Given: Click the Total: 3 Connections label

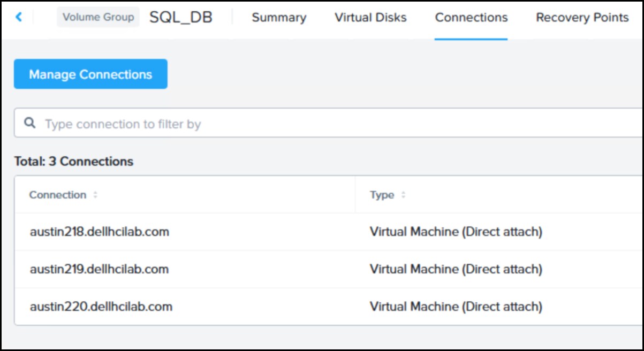Looking at the screenshot, I should point(74,161).
